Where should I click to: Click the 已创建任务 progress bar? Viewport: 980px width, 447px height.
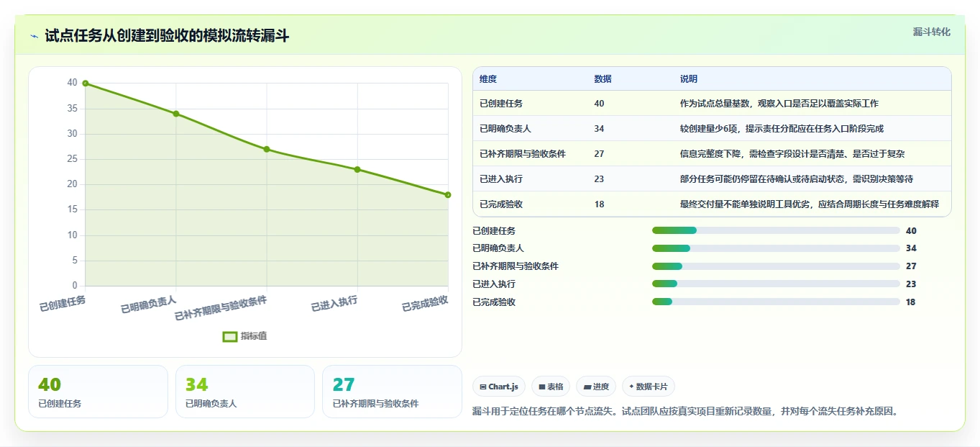[x=776, y=230]
